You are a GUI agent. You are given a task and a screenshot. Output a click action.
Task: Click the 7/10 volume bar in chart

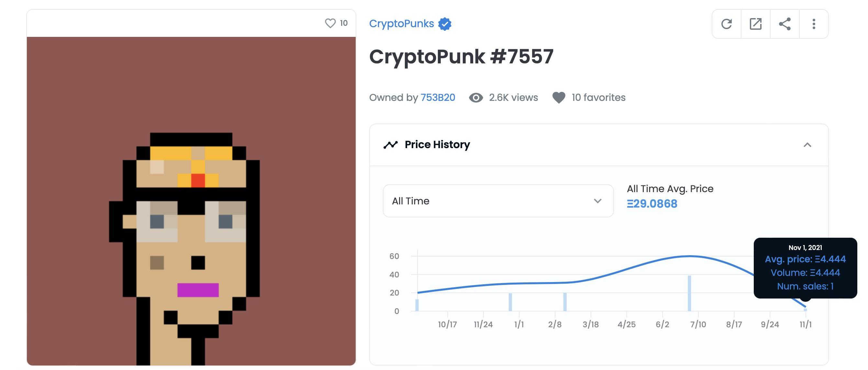(689, 293)
